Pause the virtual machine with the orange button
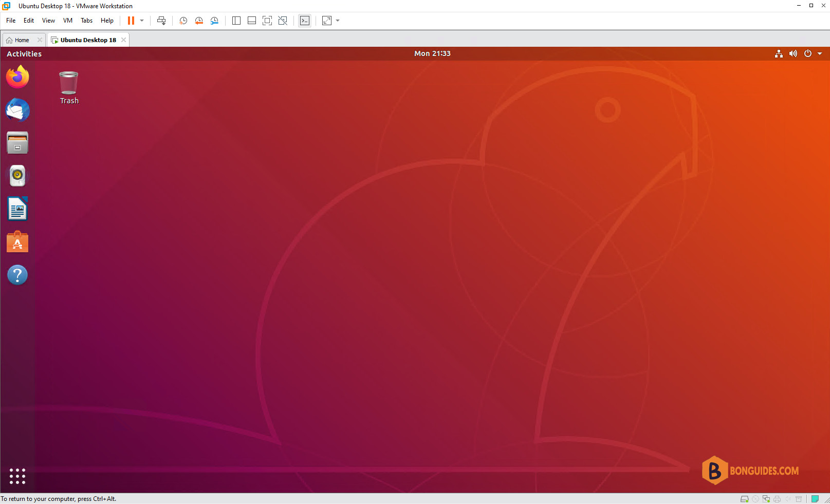 131,21
